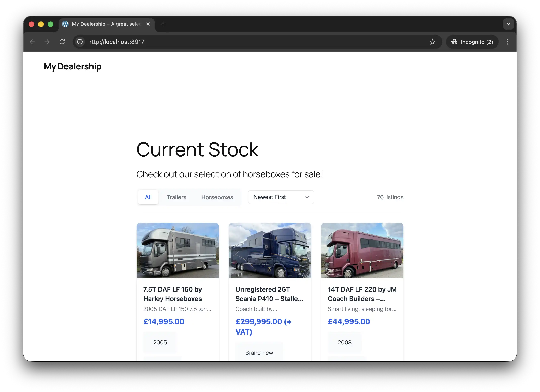
Task: View site information via the info icon
Action: pos(79,42)
